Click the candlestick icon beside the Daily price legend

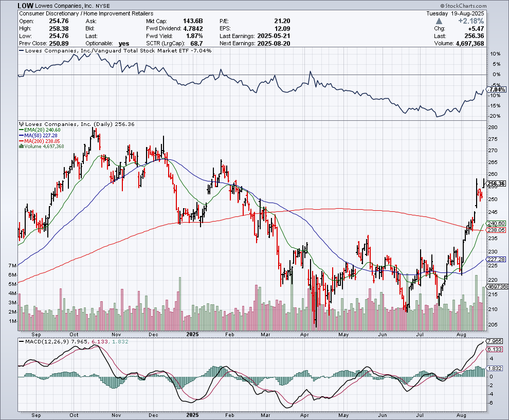pos(21,124)
